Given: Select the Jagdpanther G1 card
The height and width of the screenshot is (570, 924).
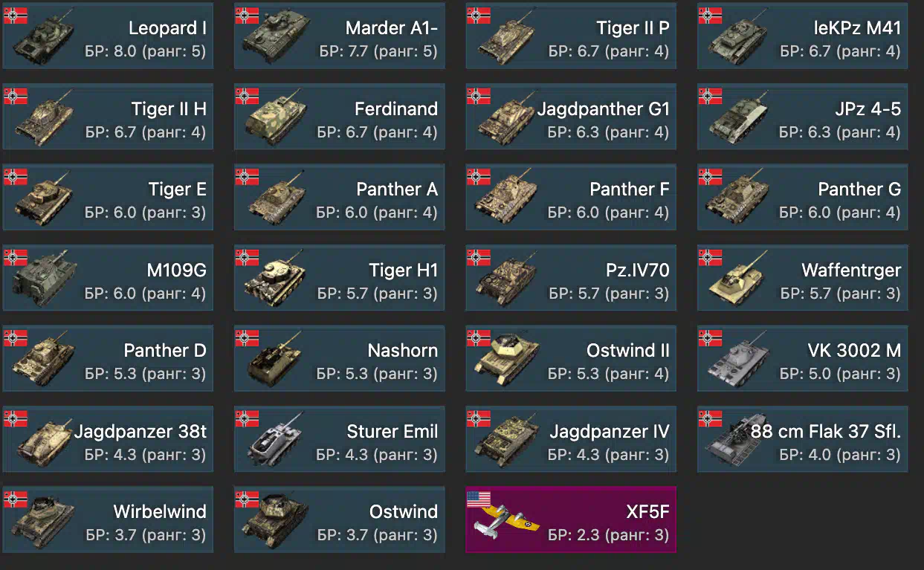Looking at the screenshot, I should [x=571, y=117].
